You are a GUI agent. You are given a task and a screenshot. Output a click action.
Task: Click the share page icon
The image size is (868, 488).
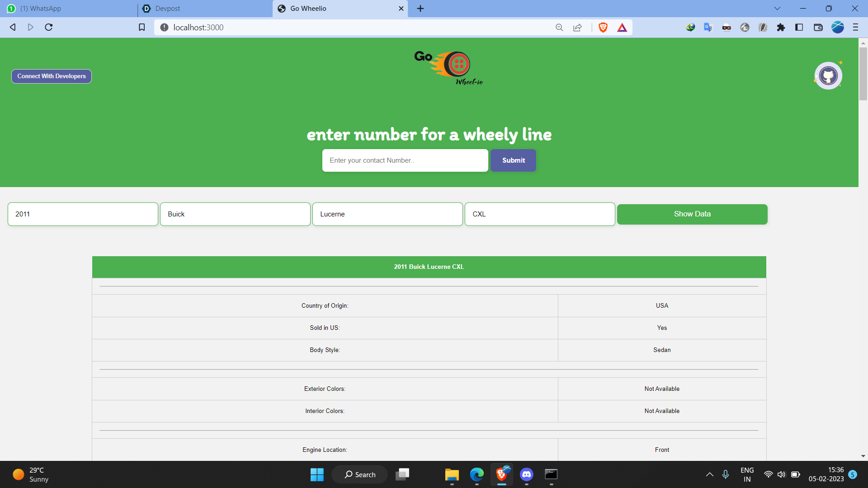pyautogui.click(x=577, y=28)
